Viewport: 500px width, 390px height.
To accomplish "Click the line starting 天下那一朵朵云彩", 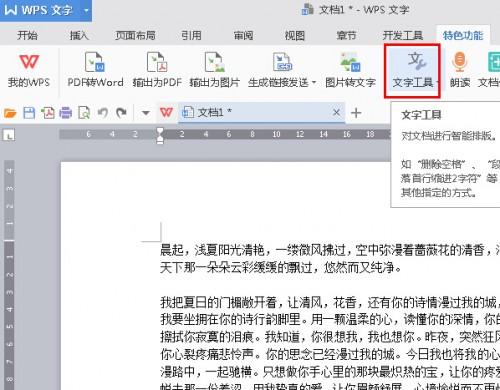I will coord(281,267).
